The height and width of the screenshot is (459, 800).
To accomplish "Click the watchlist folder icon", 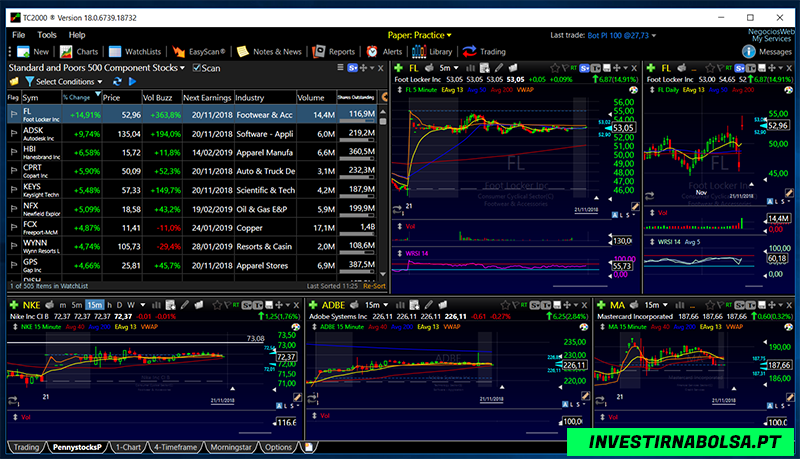I will tap(14, 82).
